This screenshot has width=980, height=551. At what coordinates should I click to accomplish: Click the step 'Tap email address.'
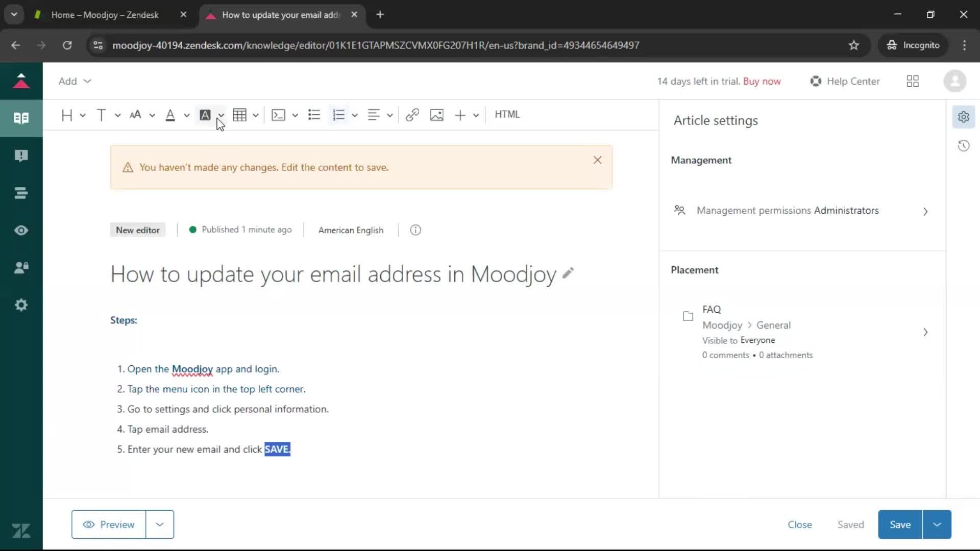pos(168,430)
